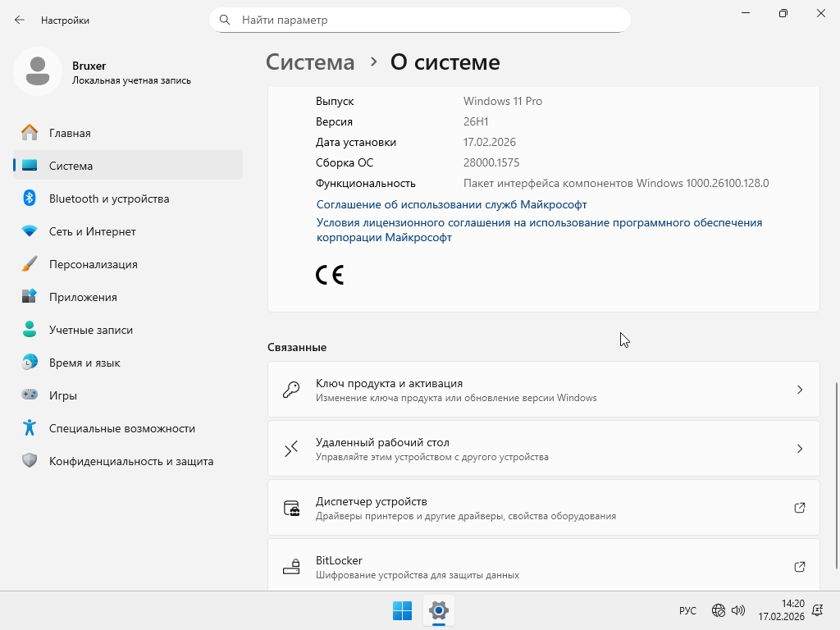Go to Приложения section
Viewport: 840px width, 630px height.
[128, 296]
